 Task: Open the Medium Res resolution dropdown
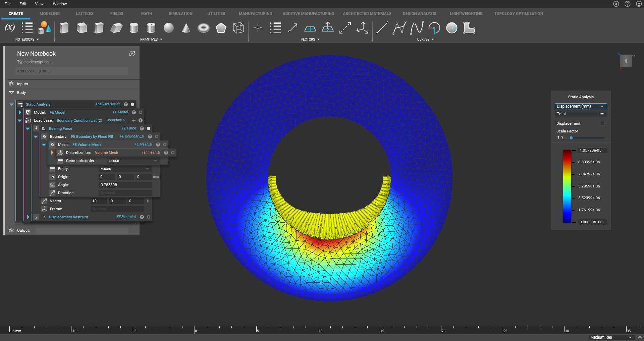coord(611,337)
